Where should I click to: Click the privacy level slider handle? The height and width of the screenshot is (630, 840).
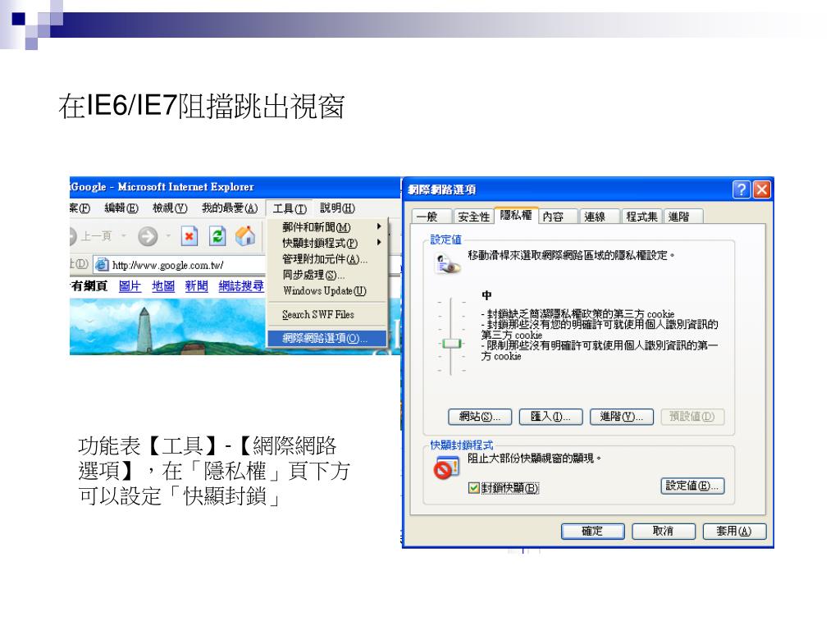[451, 344]
